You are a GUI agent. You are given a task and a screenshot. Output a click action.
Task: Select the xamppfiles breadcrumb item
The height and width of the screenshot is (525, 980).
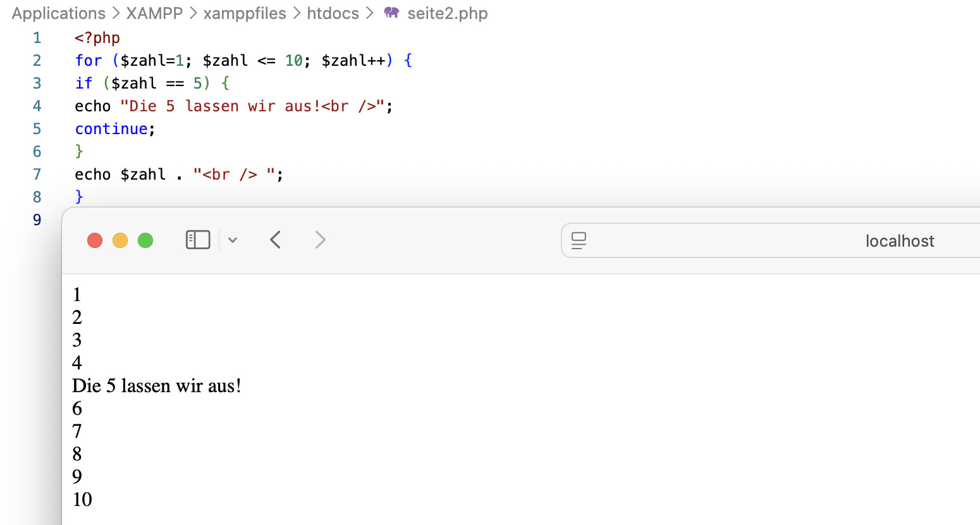[245, 13]
